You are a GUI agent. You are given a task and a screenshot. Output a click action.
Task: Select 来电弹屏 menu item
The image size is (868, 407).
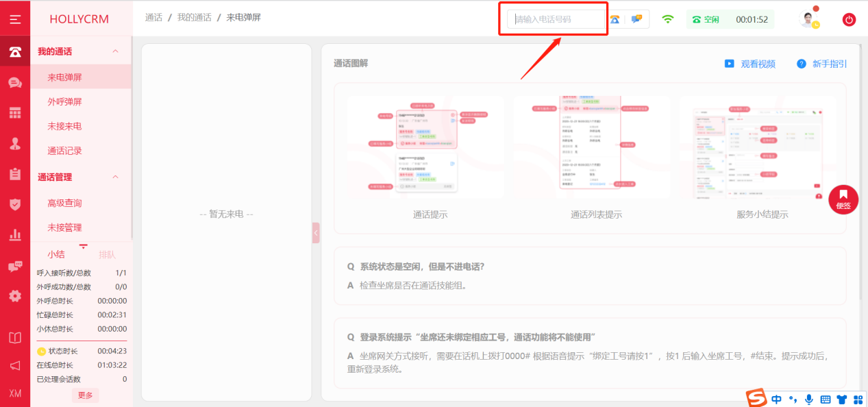click(81, 77)
